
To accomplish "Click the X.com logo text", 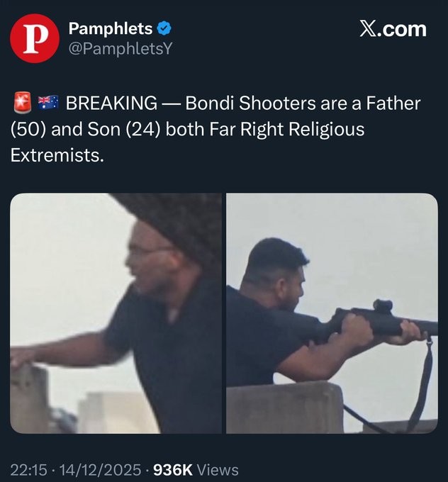I will pos(391,29).
